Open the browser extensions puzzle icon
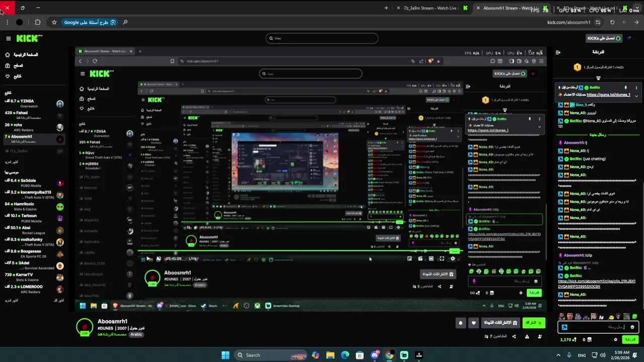The image size is (644, 362). click(x=37, y=22)
